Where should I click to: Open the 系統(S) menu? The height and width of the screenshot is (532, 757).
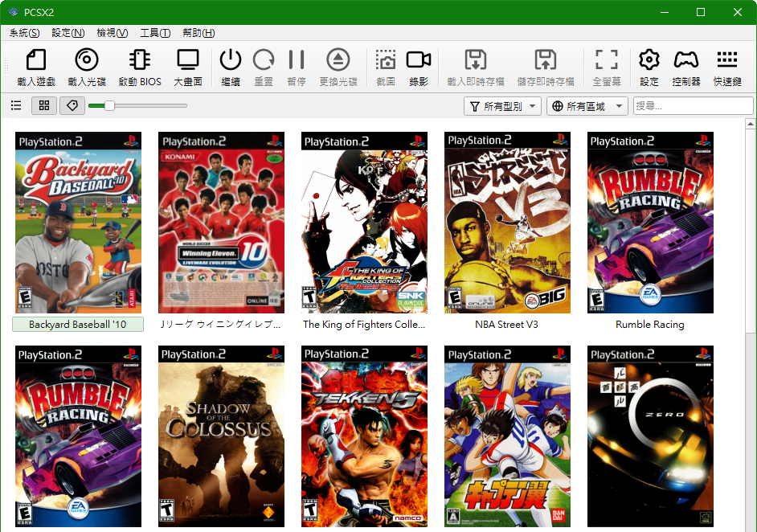coord(25,33)
